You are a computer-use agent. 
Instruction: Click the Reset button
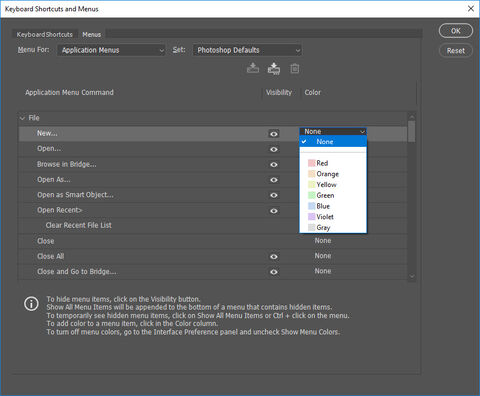coord(456,51)
